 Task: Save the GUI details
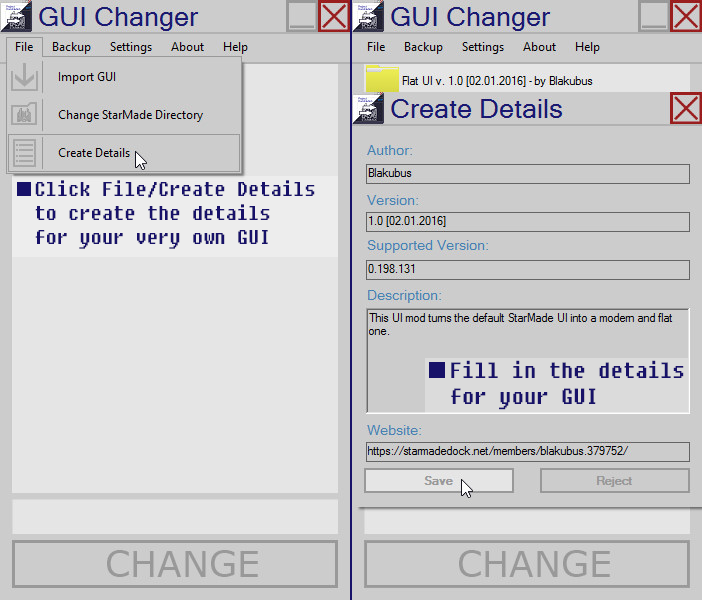(439, 481)
